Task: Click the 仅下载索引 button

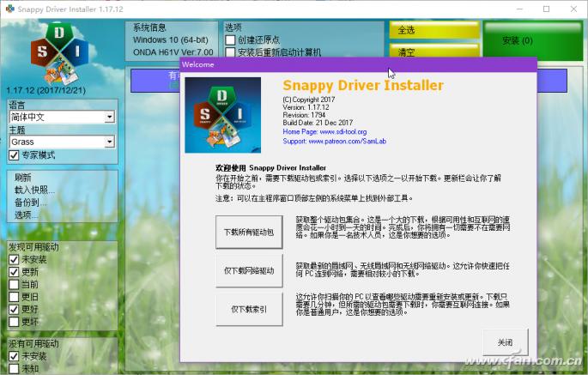Action: [x=249, y=309]
